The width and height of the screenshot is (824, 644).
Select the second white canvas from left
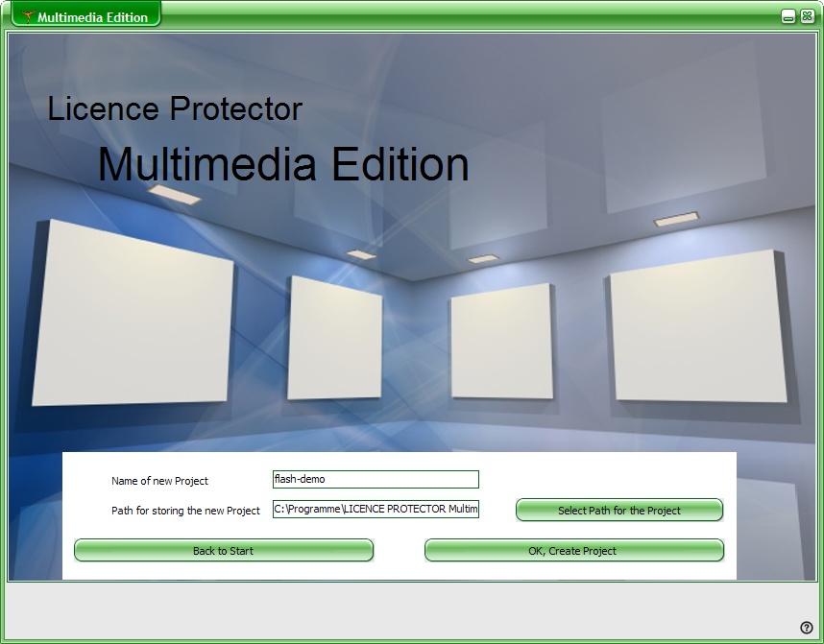pyautogui.click(x=334, y=338)
